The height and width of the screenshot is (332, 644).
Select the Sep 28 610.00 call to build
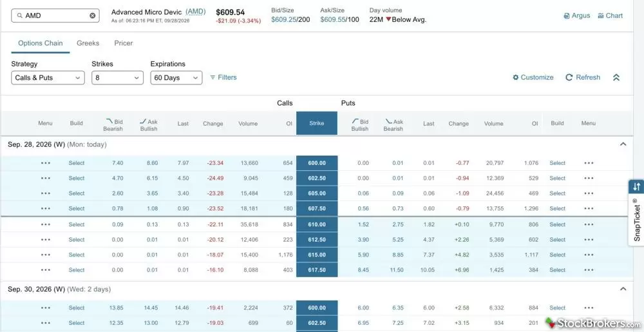(x=77, y=225)
